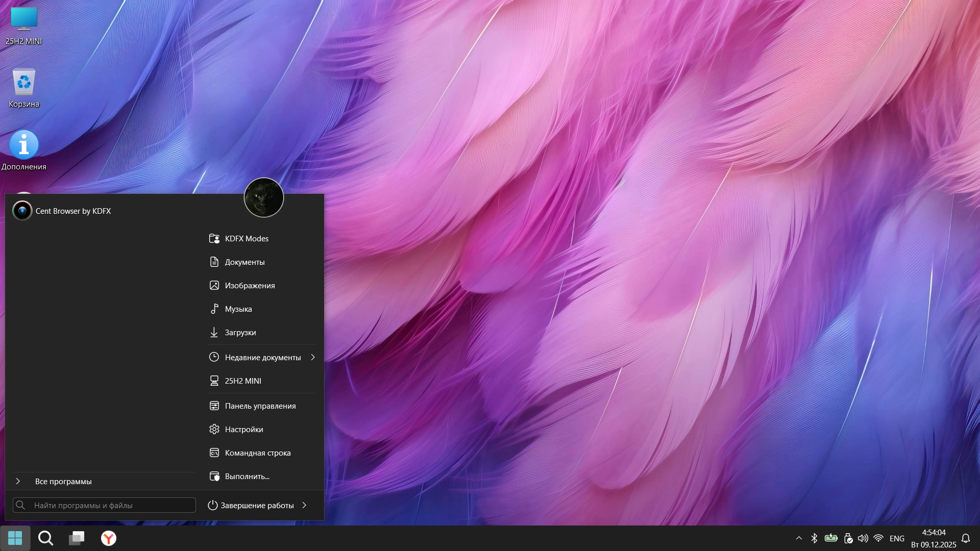This screenshot has width=980, height=551.
Task: Expand Недавние документы submenu arrow
Action: pyautogui.click(x=313, y=357)
